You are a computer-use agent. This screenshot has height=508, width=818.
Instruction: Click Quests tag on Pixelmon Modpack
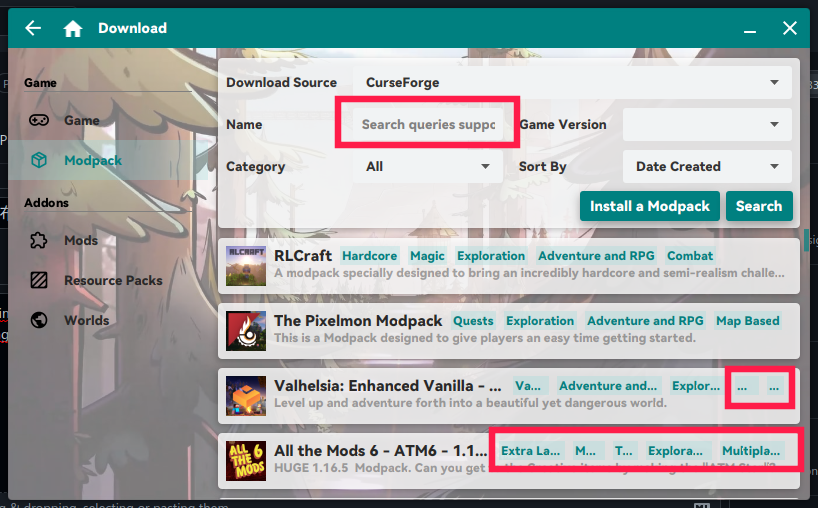[473, 321]
